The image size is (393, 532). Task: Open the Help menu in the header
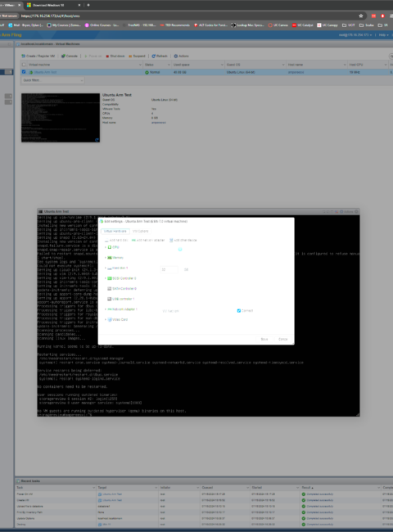[383, 35]
